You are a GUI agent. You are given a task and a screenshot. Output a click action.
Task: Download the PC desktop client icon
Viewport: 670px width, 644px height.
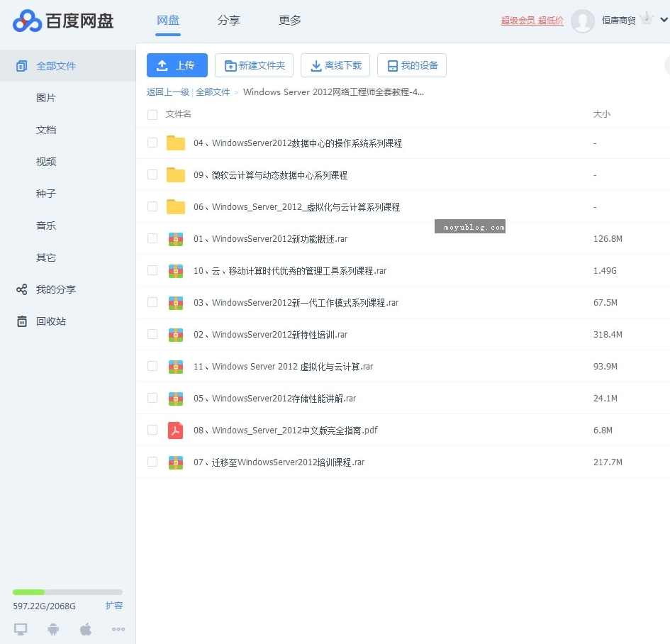click(20, 629)
